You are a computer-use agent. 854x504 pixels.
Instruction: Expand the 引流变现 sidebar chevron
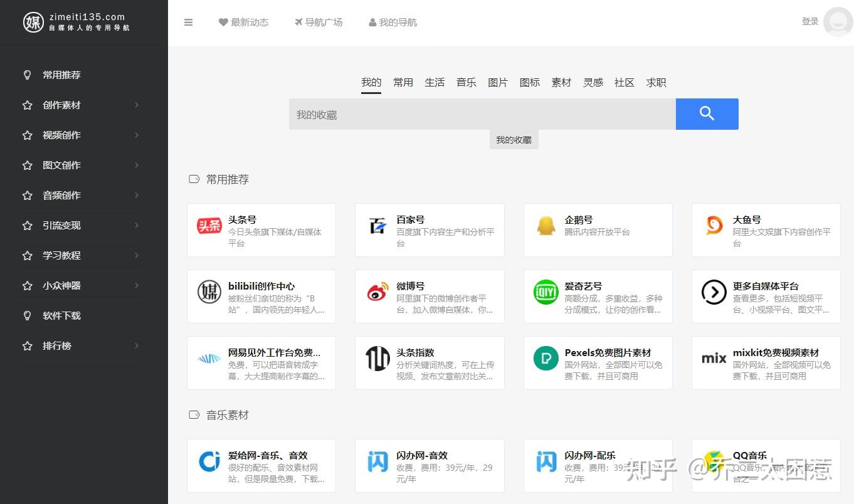[136, 225]
